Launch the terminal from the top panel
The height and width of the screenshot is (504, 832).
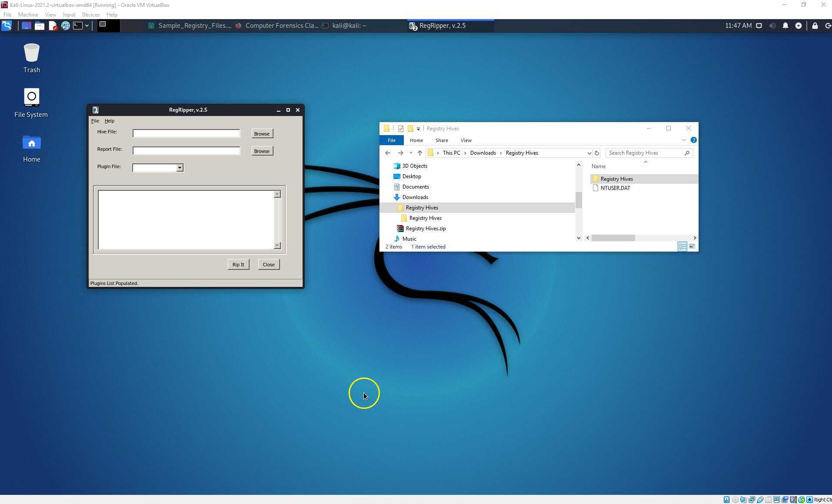[x=77, y=25]
